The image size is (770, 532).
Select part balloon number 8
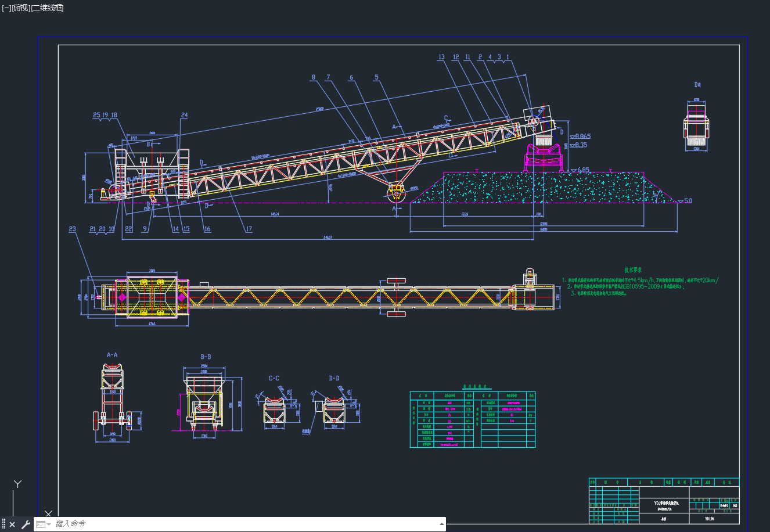pyautogui.click(x=314, y=77)
